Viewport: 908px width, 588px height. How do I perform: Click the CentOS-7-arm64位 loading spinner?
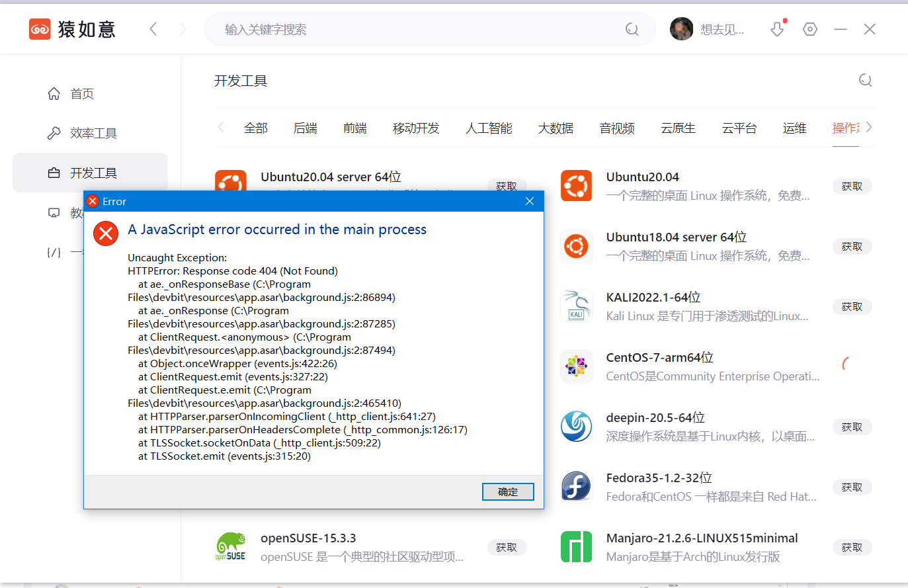(846, 363)
